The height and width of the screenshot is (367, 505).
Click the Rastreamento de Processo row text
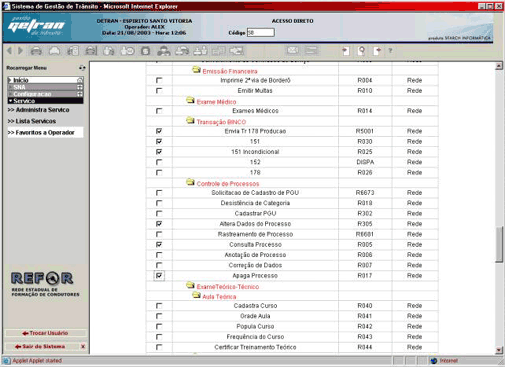point(255,234)
